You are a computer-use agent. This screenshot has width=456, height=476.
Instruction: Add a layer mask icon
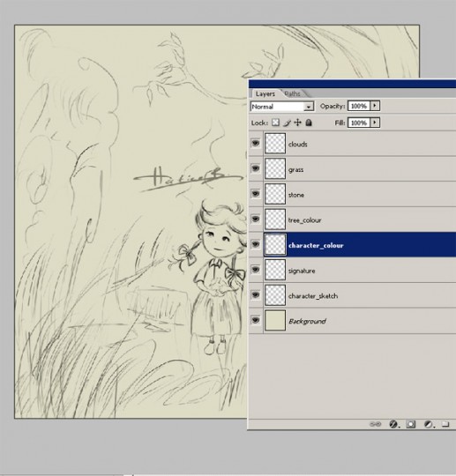pos(411,424)
